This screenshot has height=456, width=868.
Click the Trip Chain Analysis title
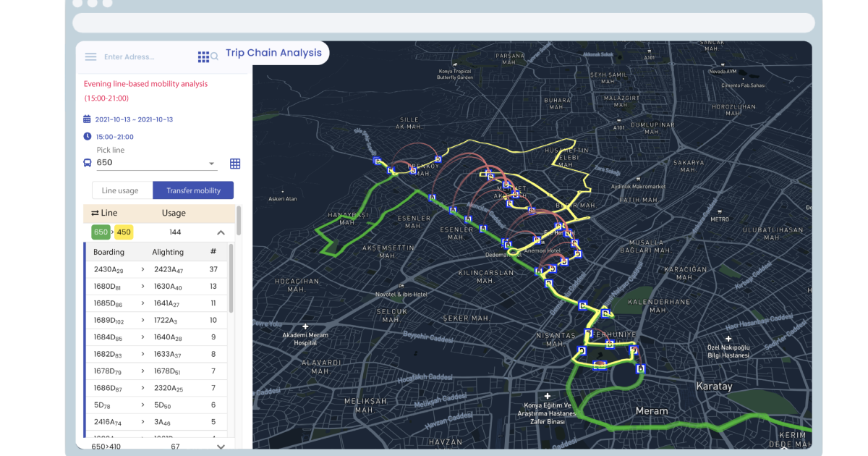tap(274, 52)
